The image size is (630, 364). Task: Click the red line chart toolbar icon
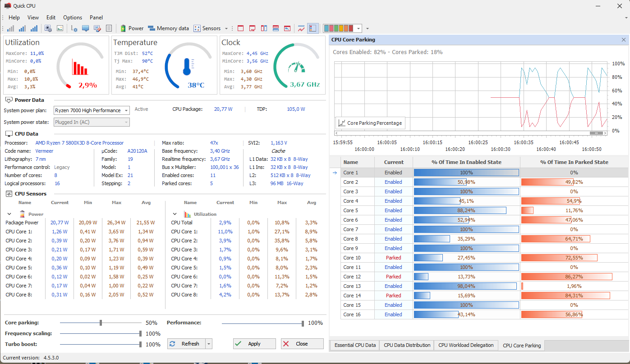[x=301, y=28]
